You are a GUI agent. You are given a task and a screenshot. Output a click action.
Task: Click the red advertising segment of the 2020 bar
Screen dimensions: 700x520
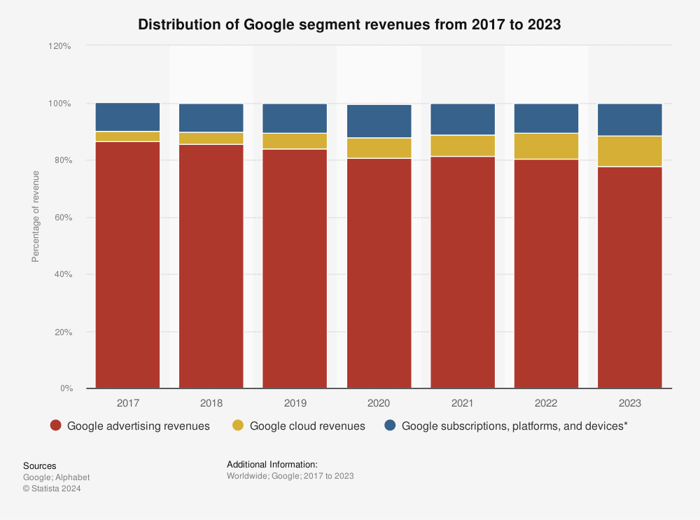tap(379, 272)
